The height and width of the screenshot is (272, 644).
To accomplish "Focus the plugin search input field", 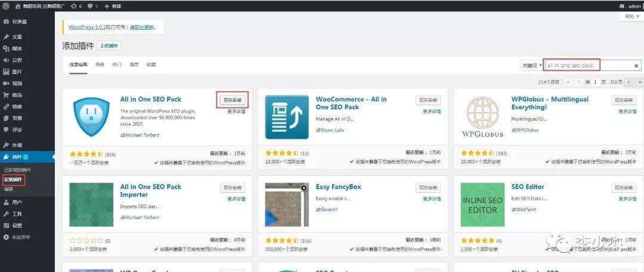I will click(592, 66).
